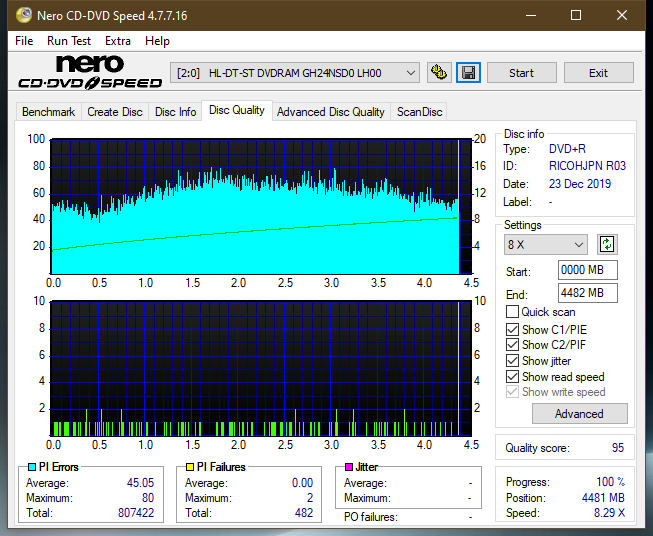This screenshot has height=536, width=653.
Task: Click the disc ID RICOHJPN R03
Action: pos(587,166)
